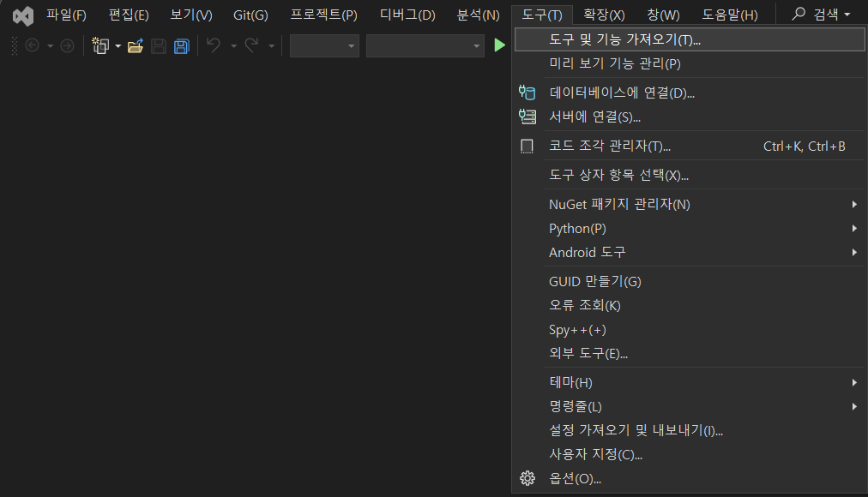Open the 창(W) menu

tap(663, 15)
